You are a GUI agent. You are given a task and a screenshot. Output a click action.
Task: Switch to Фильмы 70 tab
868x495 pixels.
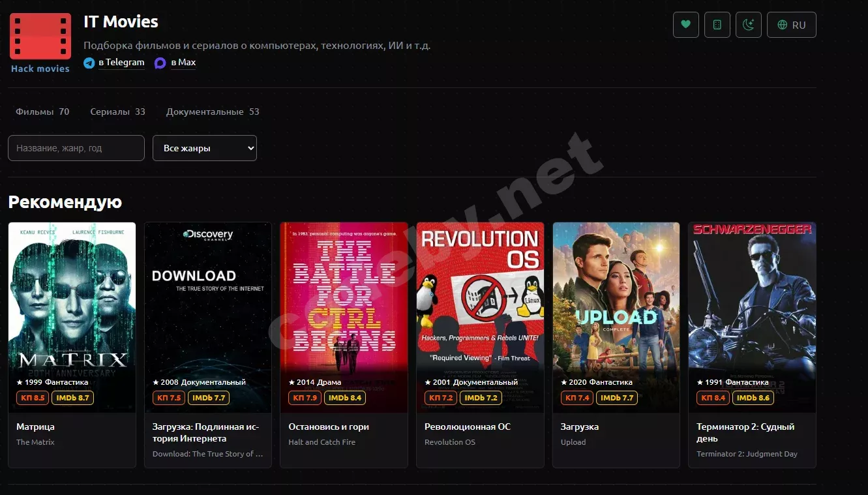(x=42, y=112)
